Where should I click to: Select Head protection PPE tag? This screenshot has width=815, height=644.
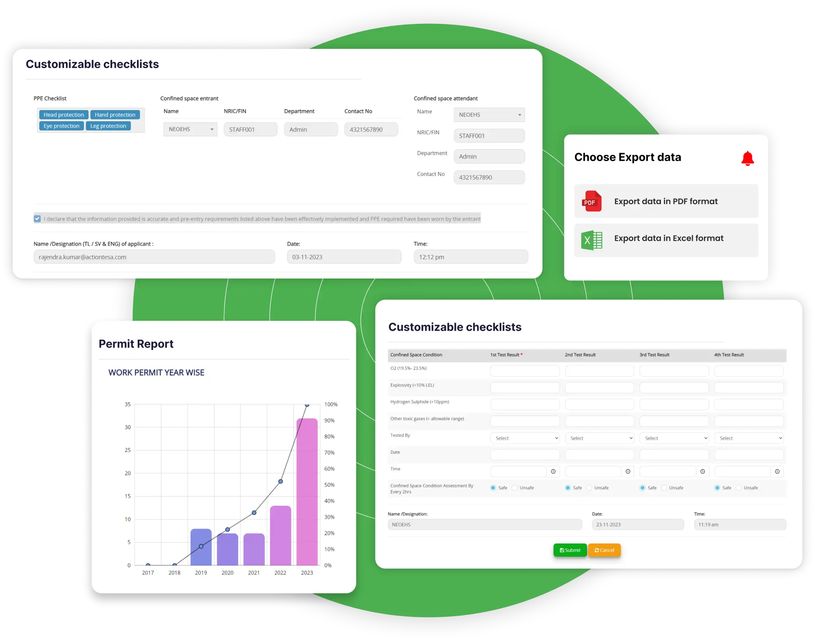pyautogui.click(x=62, y=114)
